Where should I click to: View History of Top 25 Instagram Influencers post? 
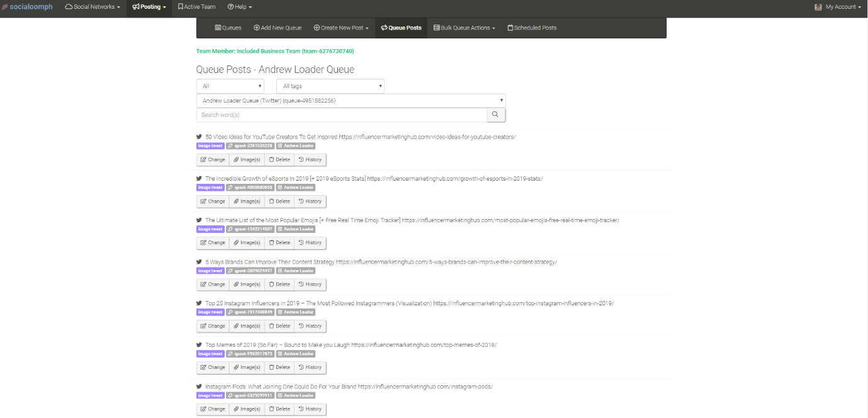[310, 326]
